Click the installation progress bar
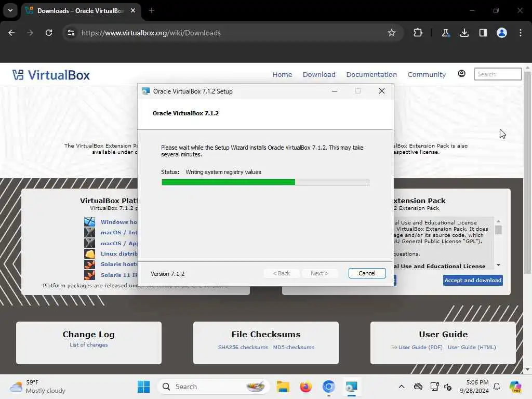The image size is (532, 399). point(265,182)
